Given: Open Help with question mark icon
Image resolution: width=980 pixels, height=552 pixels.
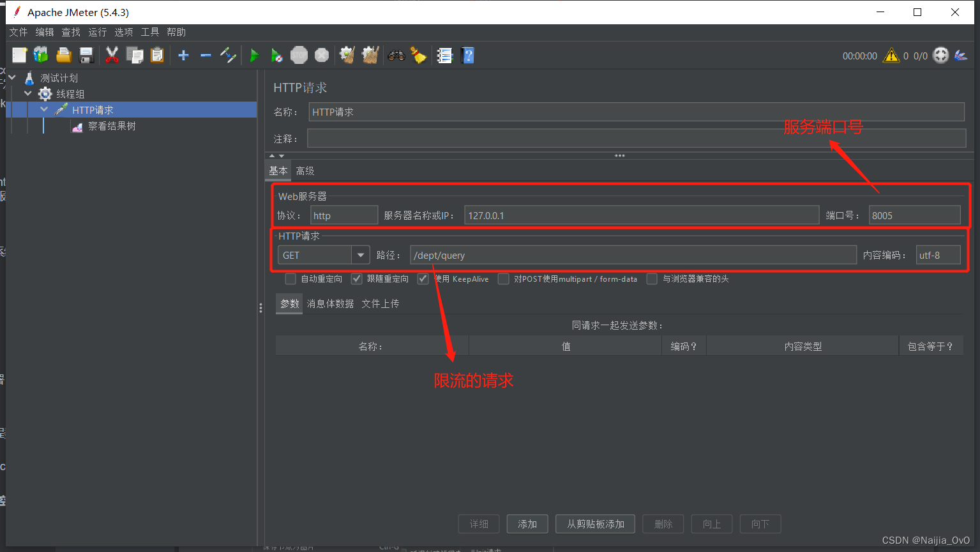Looking at the screenshot, I should [x=468, y=56].
